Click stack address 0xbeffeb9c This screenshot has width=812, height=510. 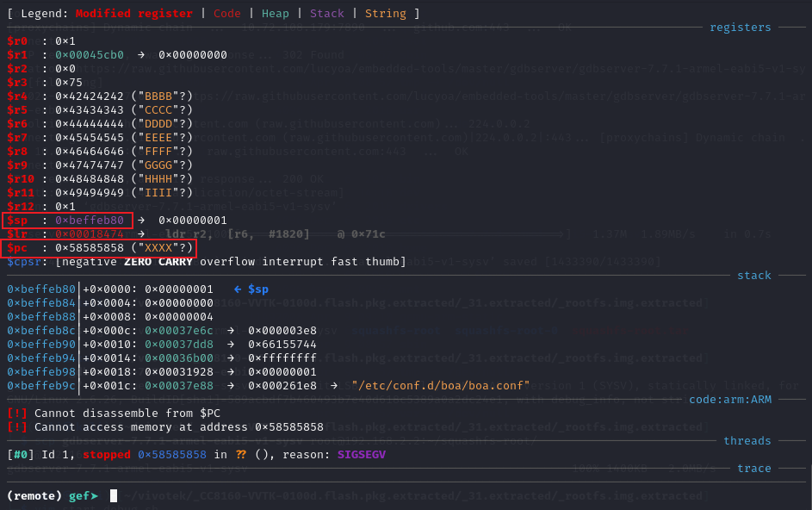point(41,385)
